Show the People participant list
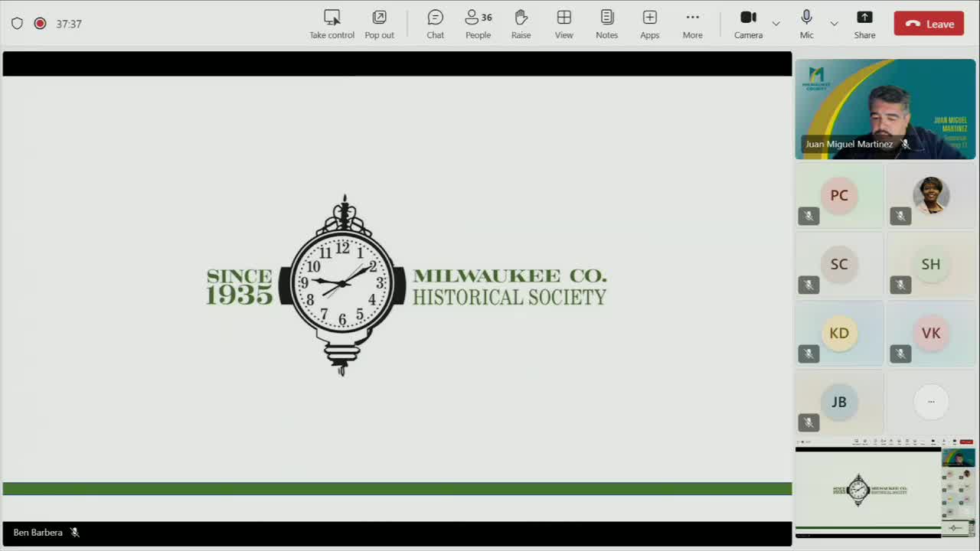The height and width of the screenshot is (551, 980). tap(479, 24)
